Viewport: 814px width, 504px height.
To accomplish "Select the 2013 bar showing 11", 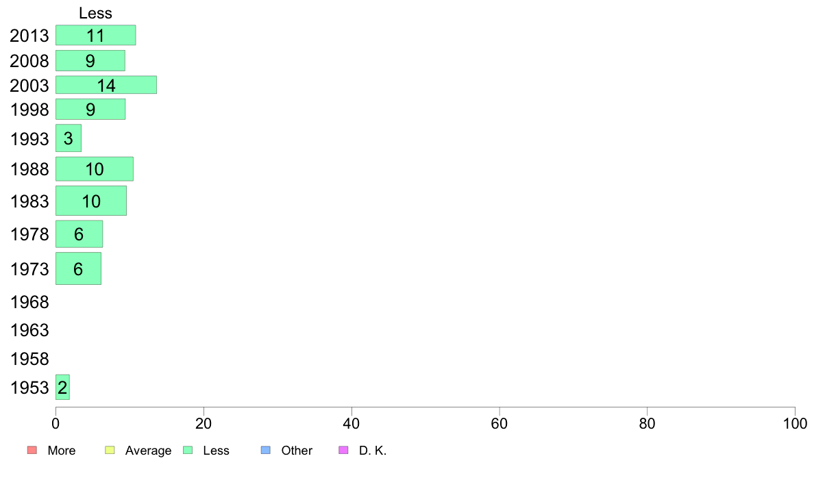I will [95, 36].
